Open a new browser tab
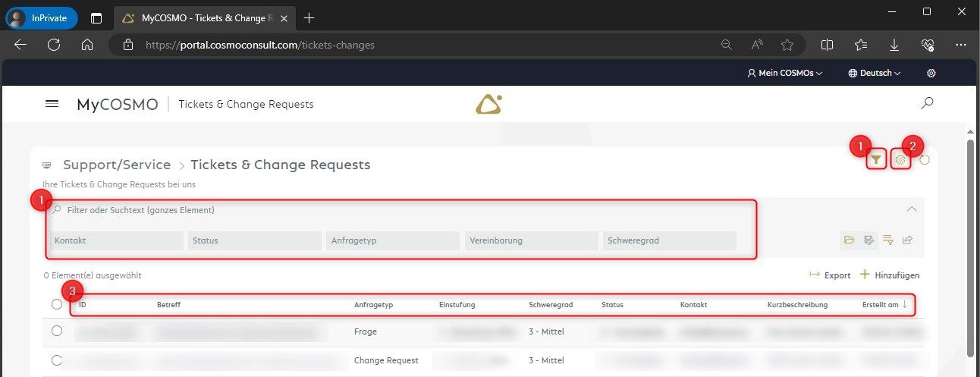The image size is (980, 377). (x=309, y=17)
